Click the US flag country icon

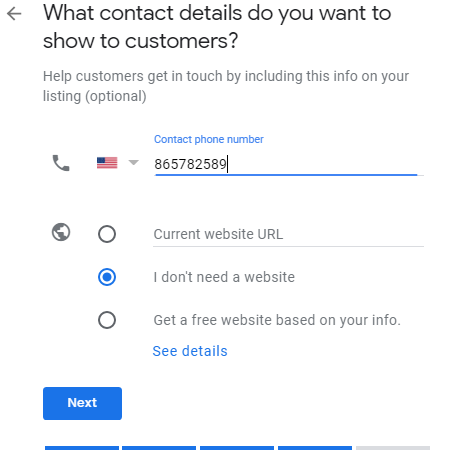tap(107, 163)
